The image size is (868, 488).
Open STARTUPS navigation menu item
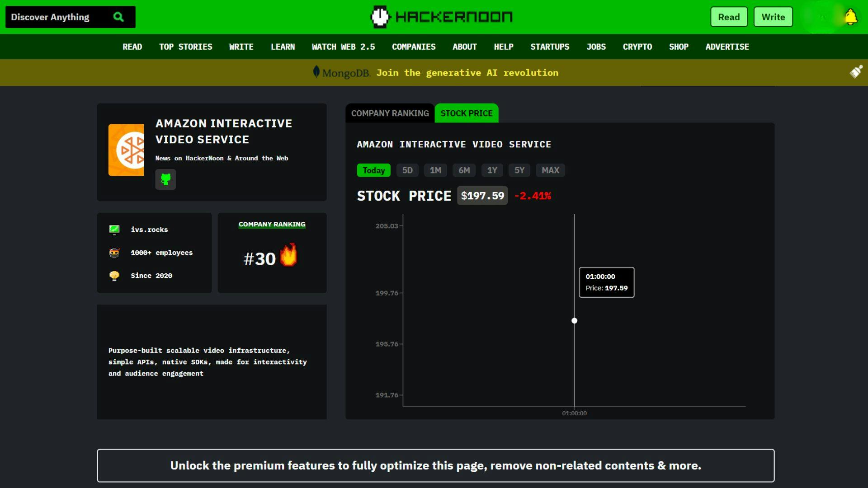(x=549, y=47)
